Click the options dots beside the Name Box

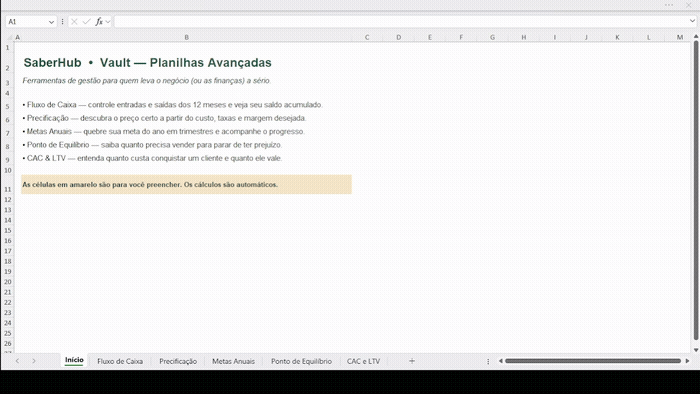click(62, 21)
